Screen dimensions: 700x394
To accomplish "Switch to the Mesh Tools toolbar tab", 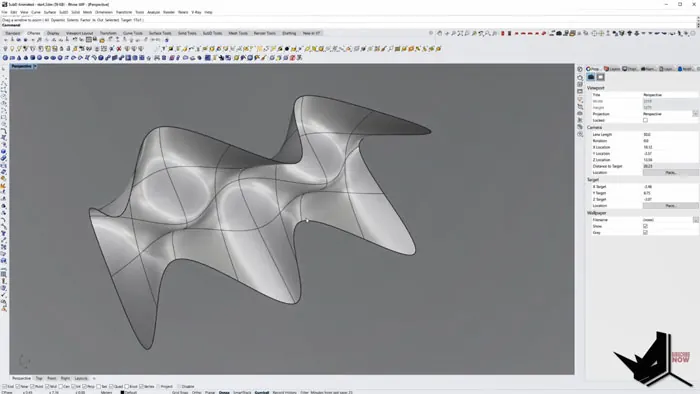I will (238, 33).
